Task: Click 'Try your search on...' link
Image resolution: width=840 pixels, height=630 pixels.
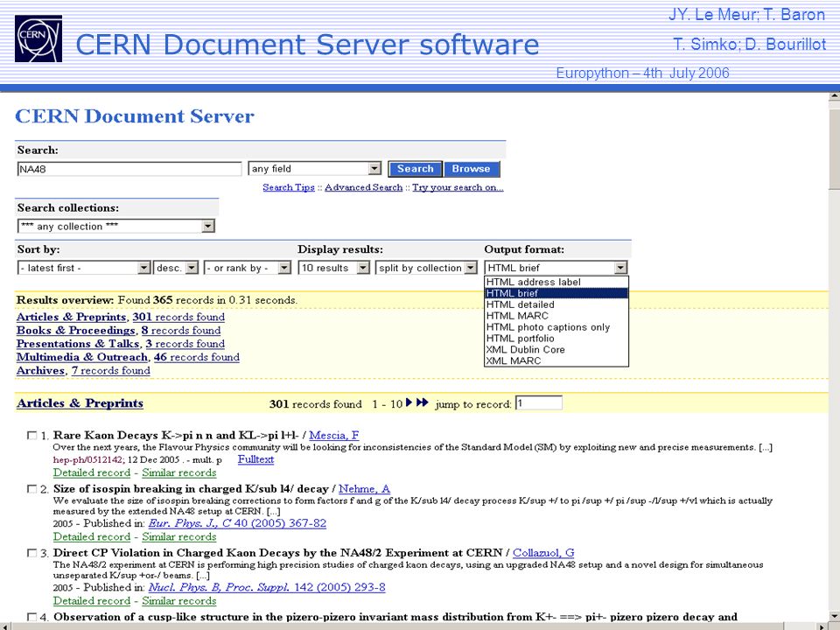Action: pyautogui.click(x=458, y=187)
